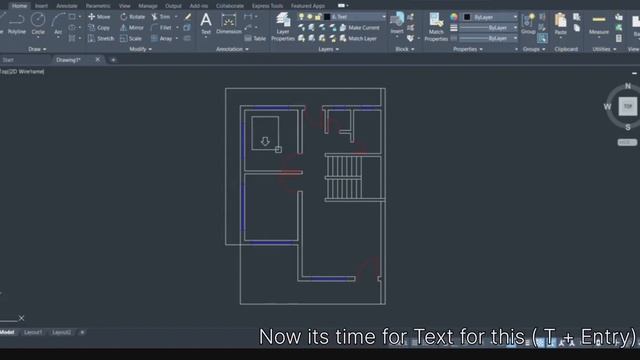Open the lineweight ByLayer dropdown

pos(515,28)
